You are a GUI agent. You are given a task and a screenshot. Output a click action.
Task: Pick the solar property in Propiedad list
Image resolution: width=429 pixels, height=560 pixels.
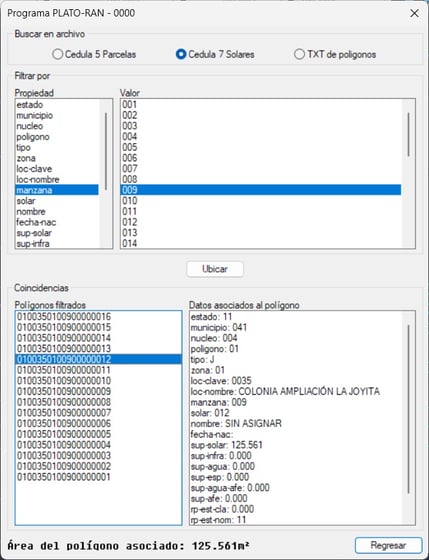(57, 201)
